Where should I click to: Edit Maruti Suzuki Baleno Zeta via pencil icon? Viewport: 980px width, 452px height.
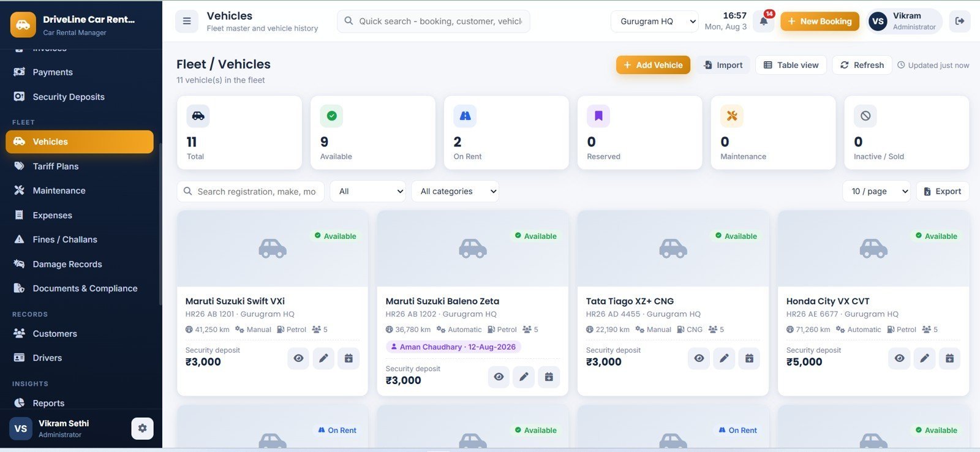point(524,377)
